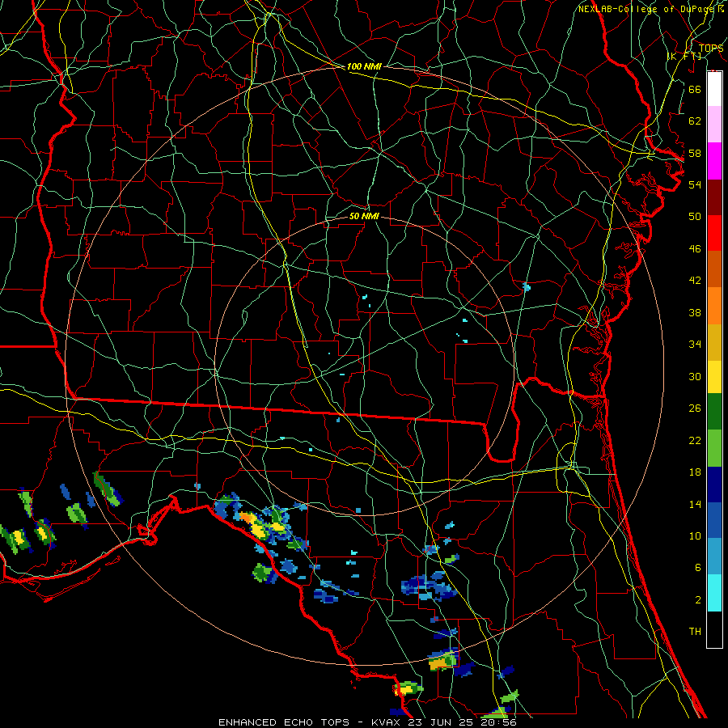Click the legend value '22'
Image resolution: width=728 pixels, height=728 pixels.
[695, 440]
